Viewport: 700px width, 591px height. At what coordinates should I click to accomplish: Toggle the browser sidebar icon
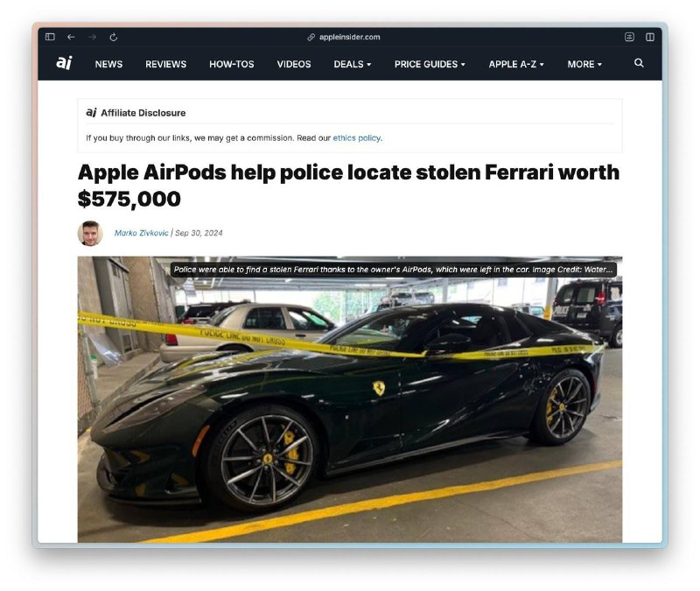coord(50,37)
